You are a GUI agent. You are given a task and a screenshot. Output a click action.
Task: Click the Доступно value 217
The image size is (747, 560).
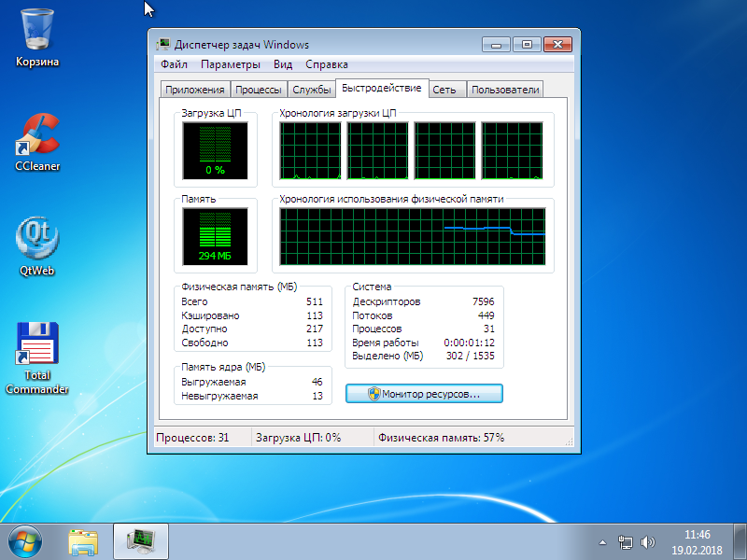pos(315,329)
